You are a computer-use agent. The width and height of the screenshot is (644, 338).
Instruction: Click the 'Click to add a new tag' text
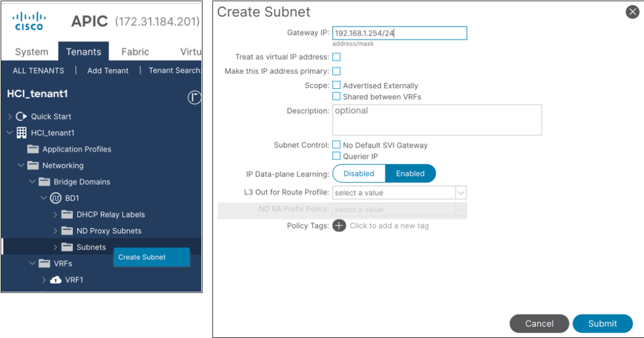(x=390, y=226)
